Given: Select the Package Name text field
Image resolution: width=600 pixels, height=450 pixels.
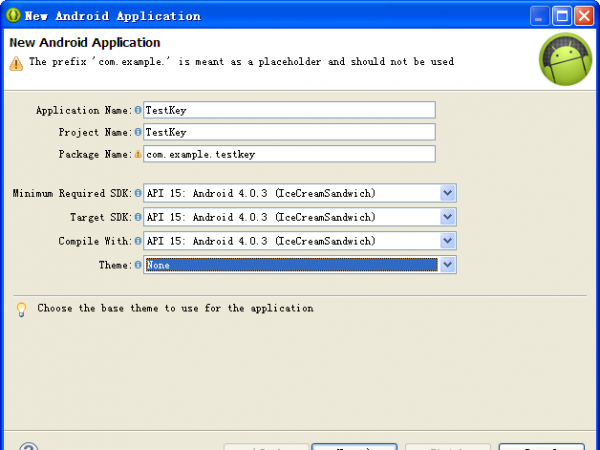Looking at the screenshot, I should [x=289, y=154].
